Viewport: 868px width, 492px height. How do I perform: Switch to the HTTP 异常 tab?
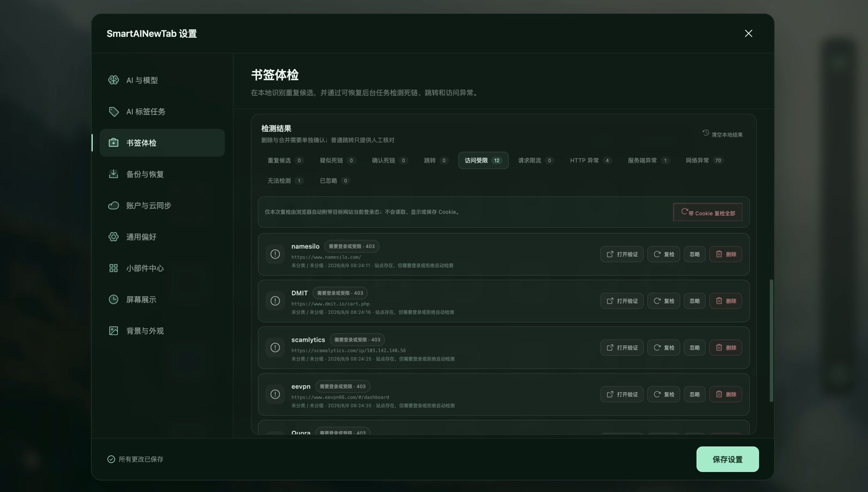click(x=591, y=161)
